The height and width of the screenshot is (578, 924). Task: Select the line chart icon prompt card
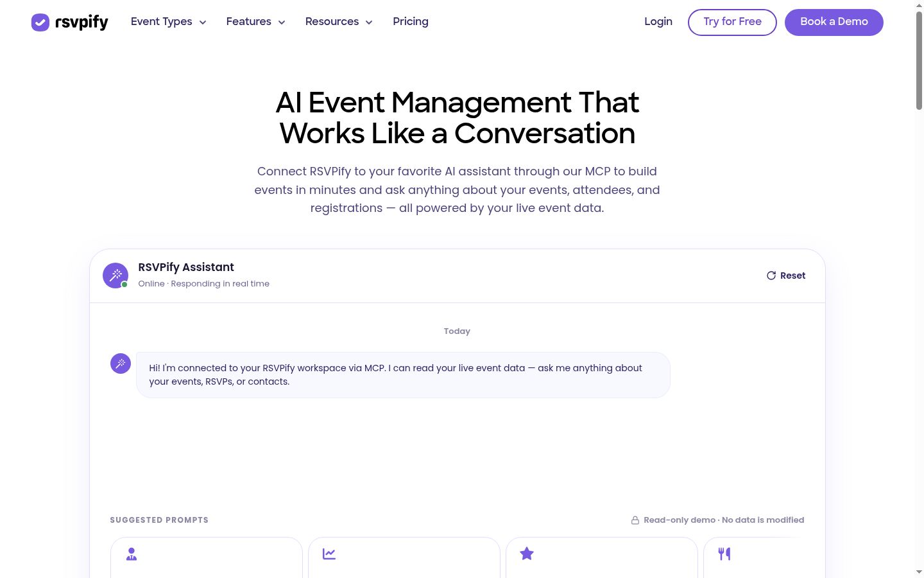point(404,557)
